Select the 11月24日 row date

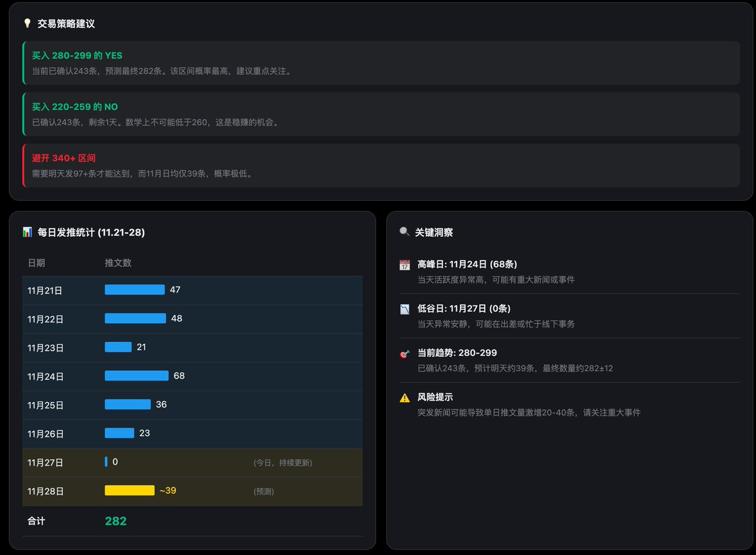pyautogui.click(x=45, y=377)
